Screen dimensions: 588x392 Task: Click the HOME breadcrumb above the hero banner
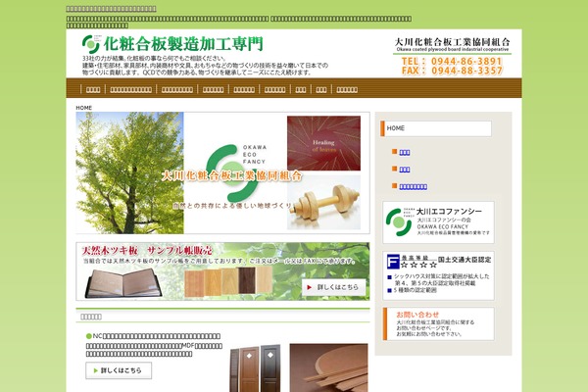pyautogui.click(x=83, y=108)
